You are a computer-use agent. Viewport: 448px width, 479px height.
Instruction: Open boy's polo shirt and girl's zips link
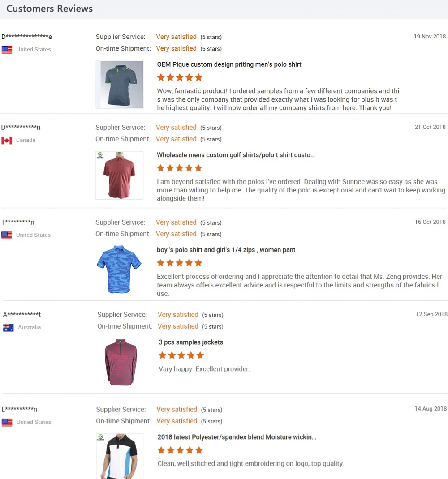point(226,250)
